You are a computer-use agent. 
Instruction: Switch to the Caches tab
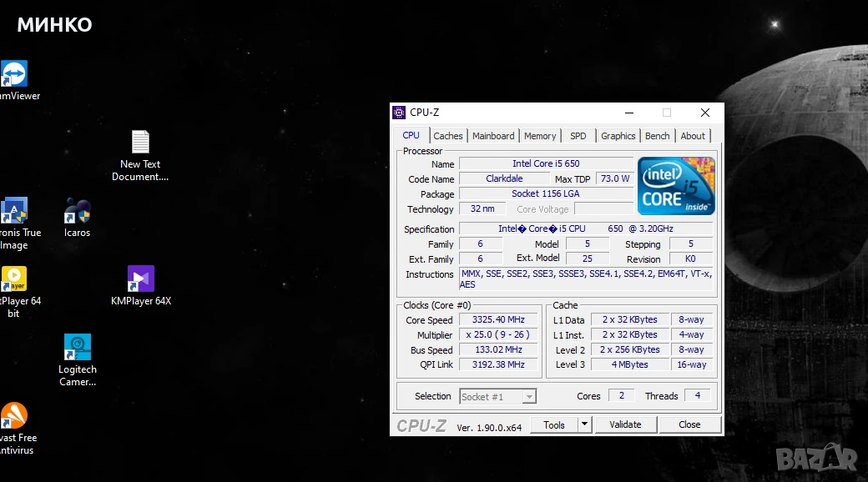[448, 136]
